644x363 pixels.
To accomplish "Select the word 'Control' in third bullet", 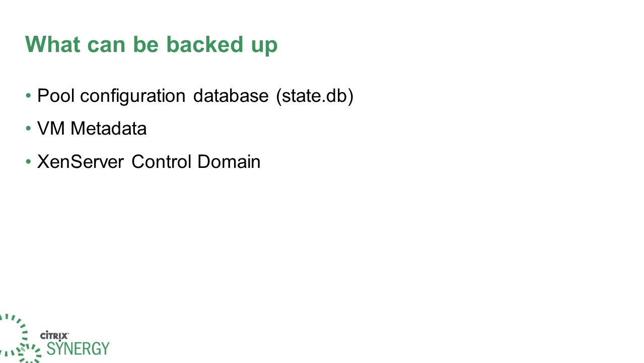I will pos(162,162).
